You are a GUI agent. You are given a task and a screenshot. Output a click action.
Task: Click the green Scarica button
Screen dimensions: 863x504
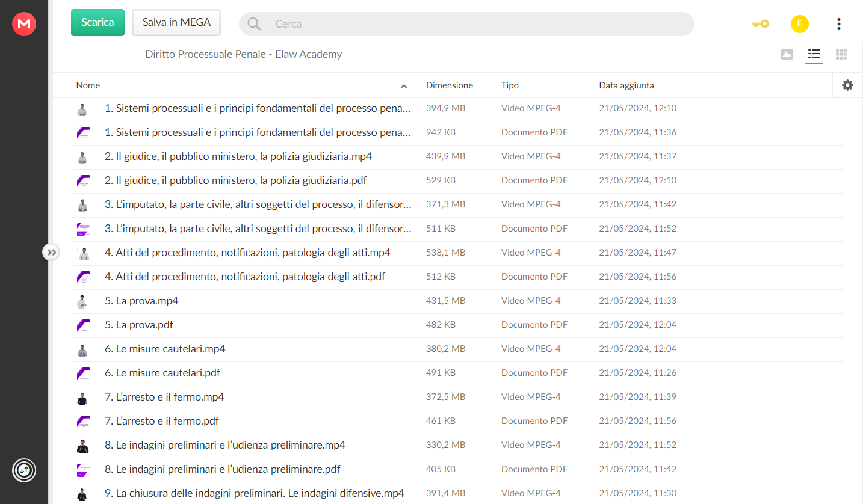pos(97,23)
